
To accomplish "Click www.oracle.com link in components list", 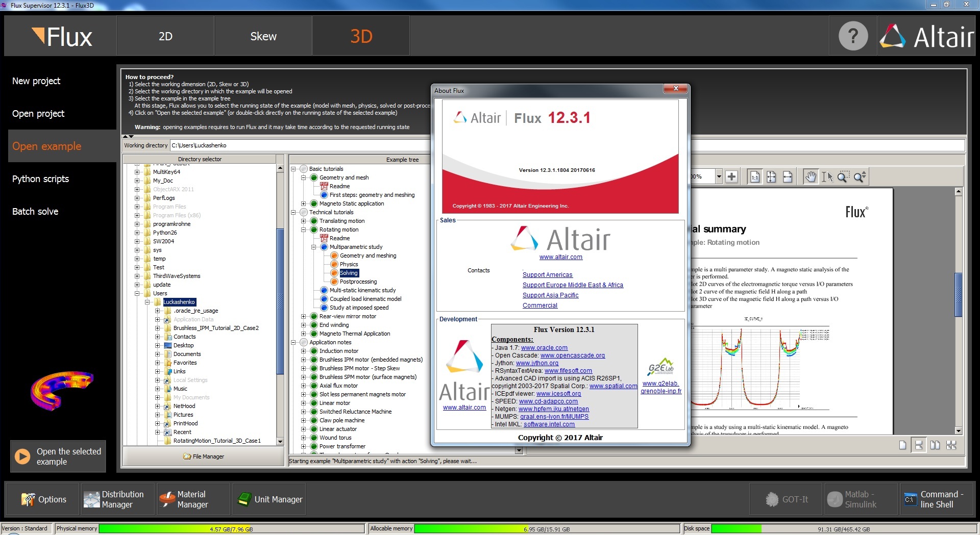I will pyautogui.click(x=544, y=348).
